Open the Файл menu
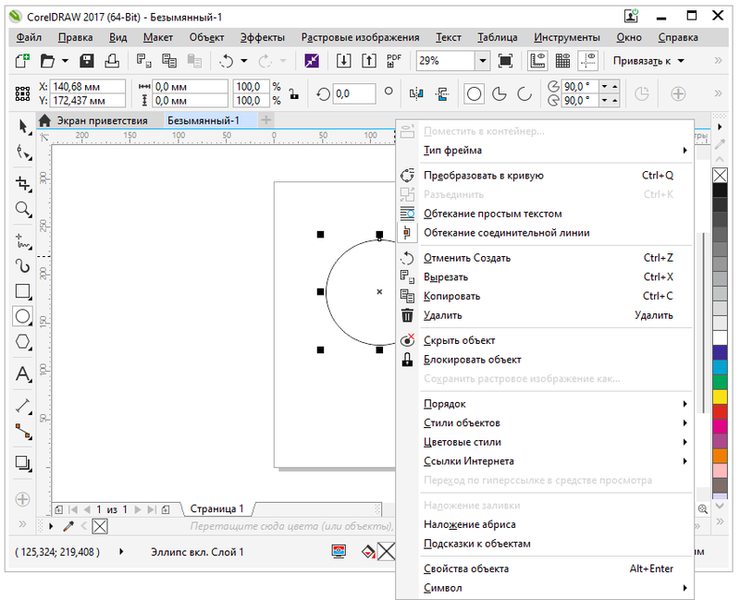 point(29,37)
